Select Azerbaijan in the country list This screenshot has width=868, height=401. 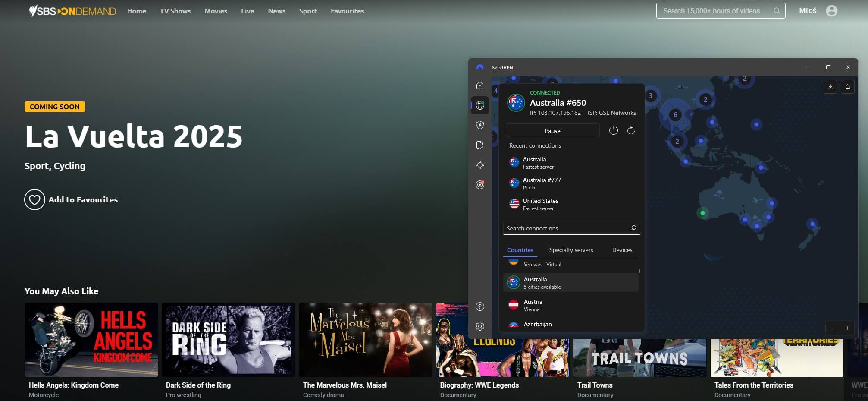click(571, 325)
